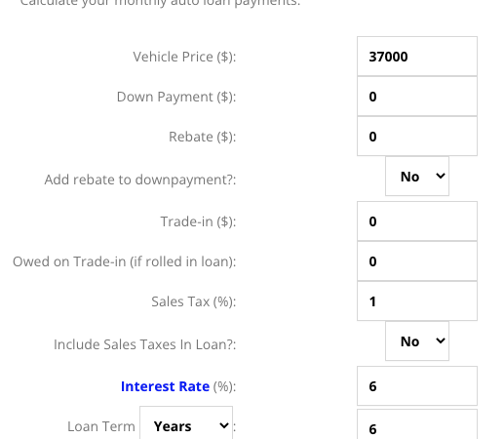Open the Add rebate to downpayment dropdown
Screen dimensions: 504x439
point(417,177)
